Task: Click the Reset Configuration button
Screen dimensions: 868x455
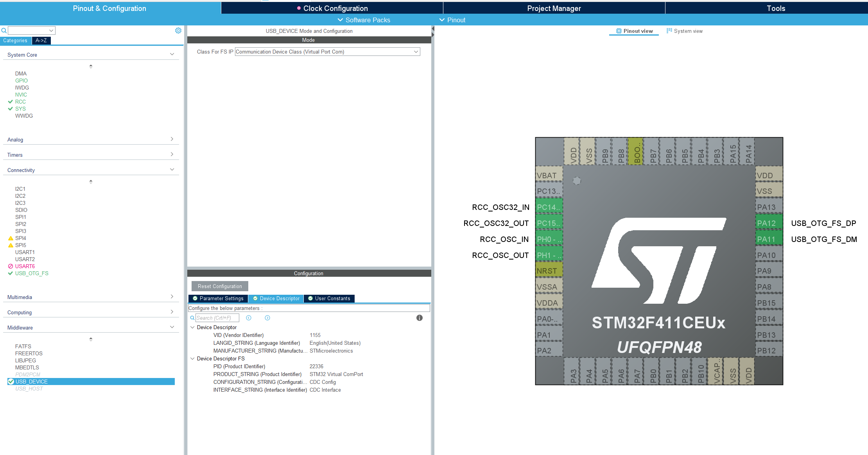Action: (x=220, y=286)
